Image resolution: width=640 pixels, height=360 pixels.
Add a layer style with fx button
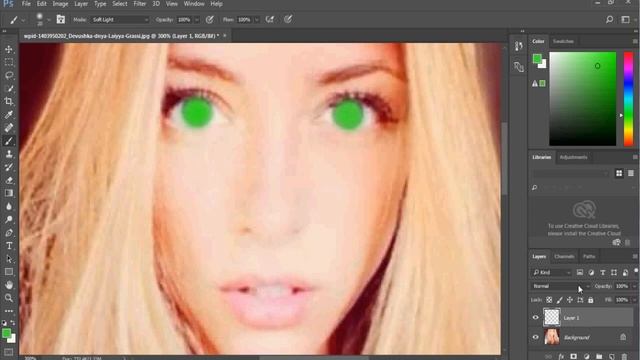tap(561, 356)
